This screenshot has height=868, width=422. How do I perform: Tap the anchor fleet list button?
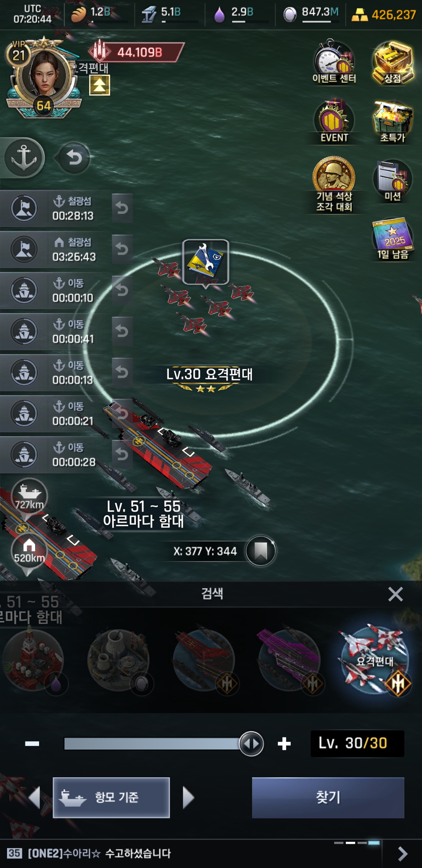(24, 158)
